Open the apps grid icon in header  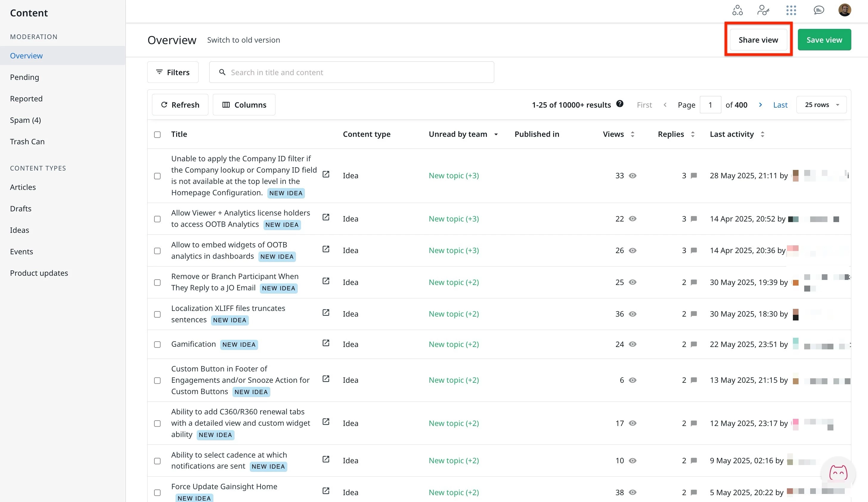tap(791, 10)
